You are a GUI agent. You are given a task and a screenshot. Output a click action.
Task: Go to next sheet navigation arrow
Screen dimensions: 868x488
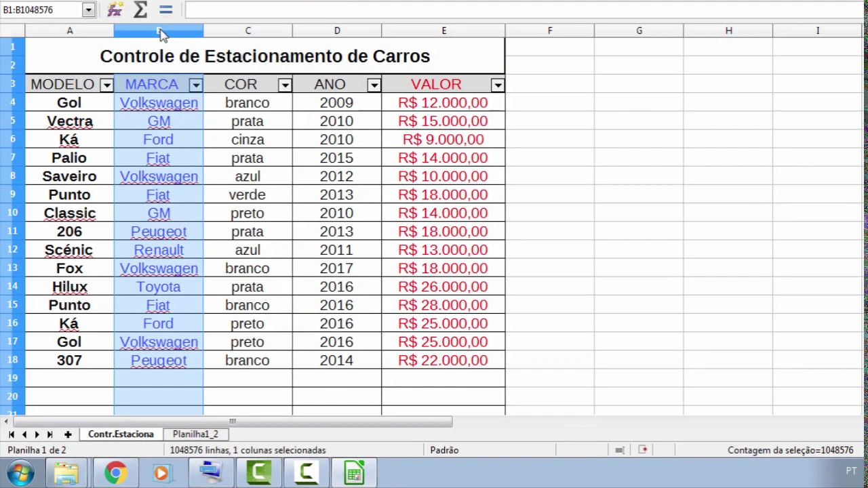coord(37,434)
